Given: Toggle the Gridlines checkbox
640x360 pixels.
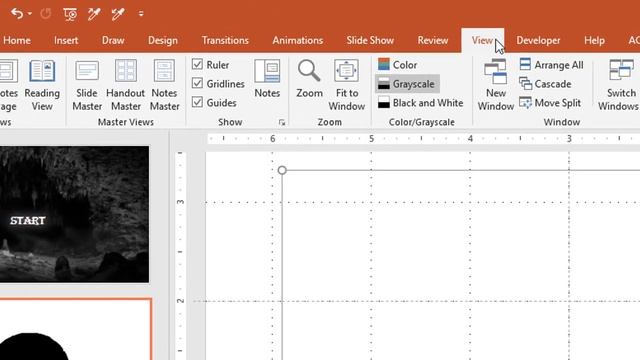Looking at the screenshot, I should (x=197, y=83).
